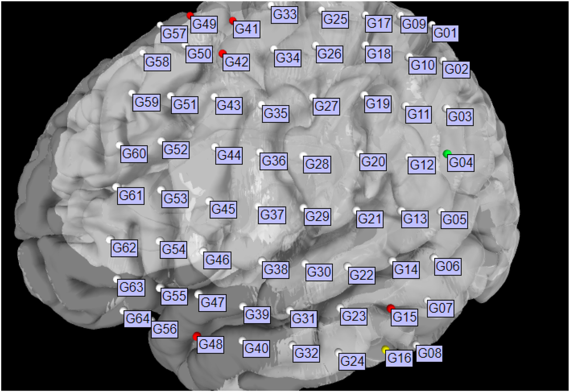Select the red electrode marker G42
570x392 pixels.
[222, 54]
